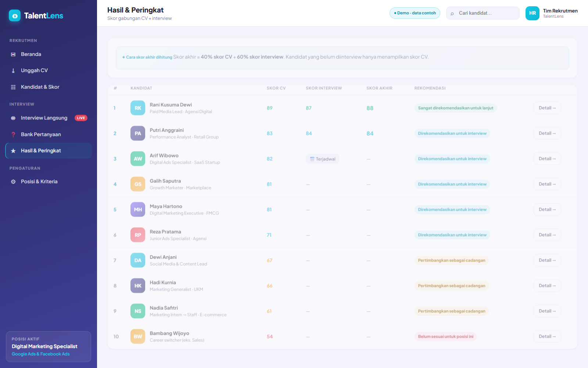Click the Bank Pertanyaan question mark icon
This screenshot has height=368, width=588.
13,135
